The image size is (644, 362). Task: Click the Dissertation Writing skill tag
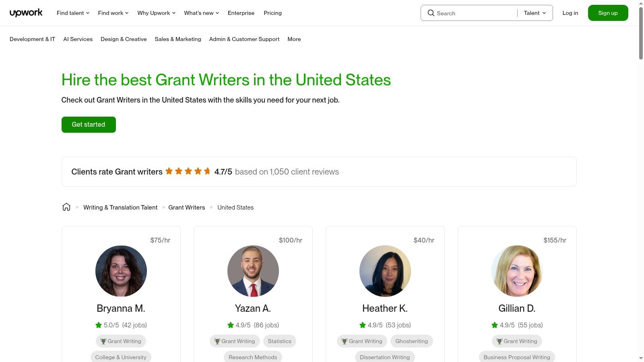pyautogui.click(x=385, y=357)
